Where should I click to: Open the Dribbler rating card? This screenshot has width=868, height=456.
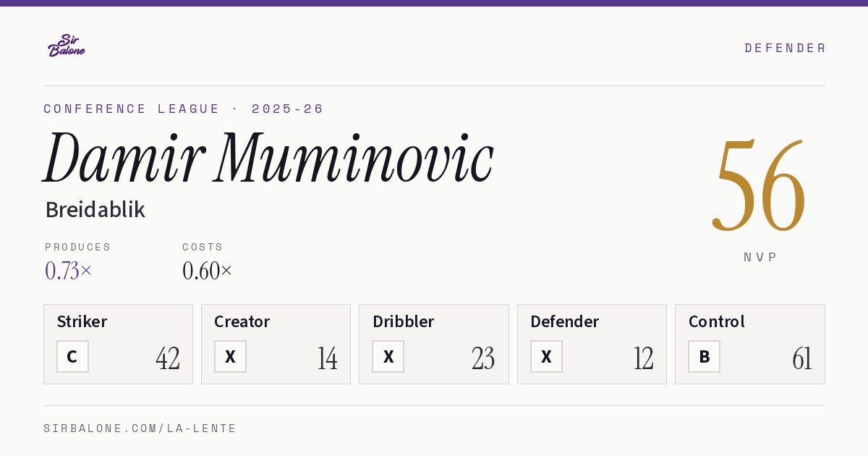pos(433,344)
